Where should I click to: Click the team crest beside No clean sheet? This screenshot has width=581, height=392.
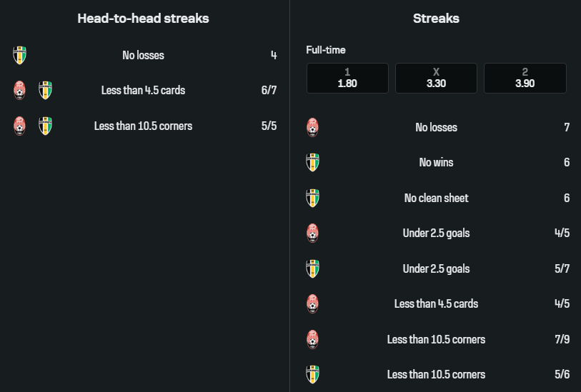pyautogui.click(x=312, y=198)
